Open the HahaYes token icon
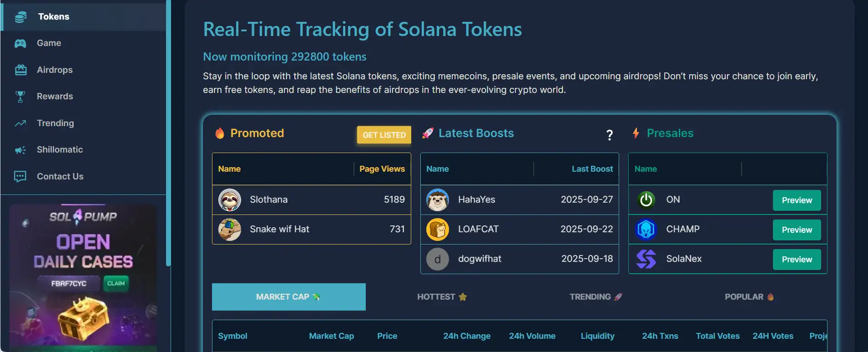Image resolution: width=868 pixels, height=352 pixels. coord(438,200)
